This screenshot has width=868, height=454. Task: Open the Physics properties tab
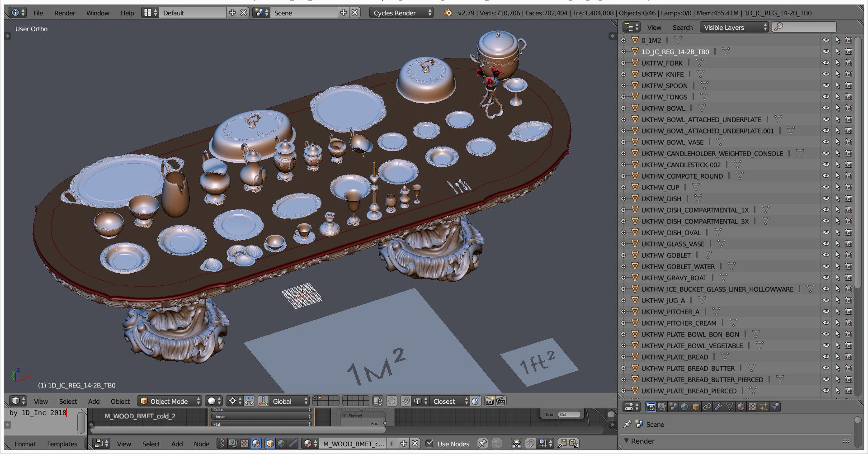[x=775, y=407]
